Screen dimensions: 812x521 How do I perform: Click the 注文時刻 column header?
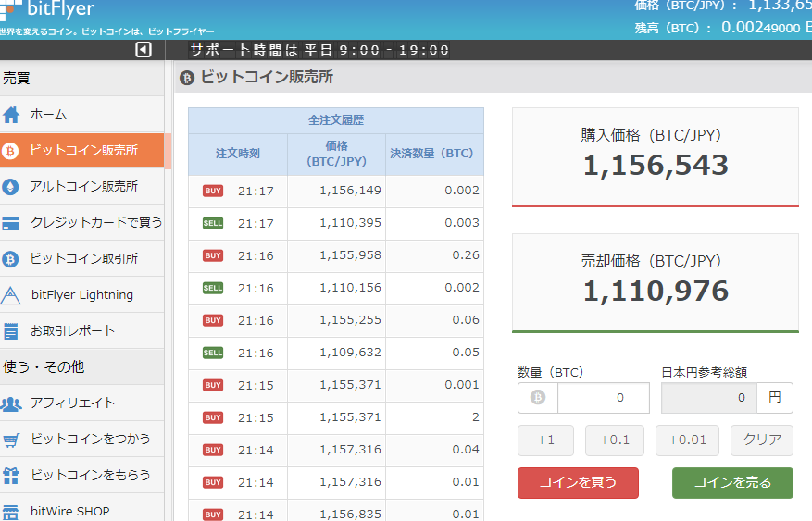(x=238, y=155)
